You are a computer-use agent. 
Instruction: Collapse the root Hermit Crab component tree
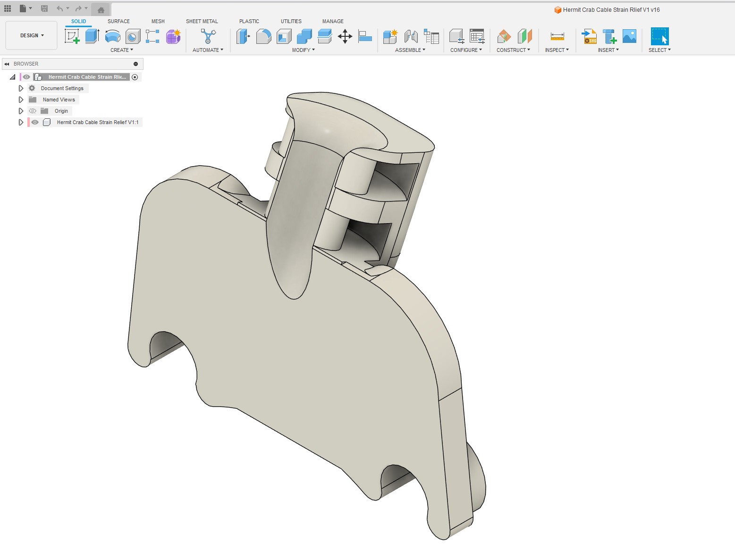tap(13, 77)
